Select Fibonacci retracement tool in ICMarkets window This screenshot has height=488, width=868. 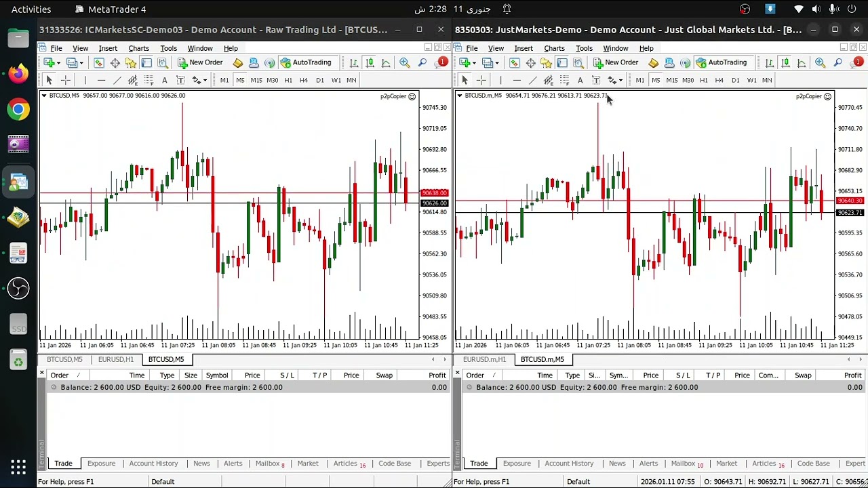149,80
